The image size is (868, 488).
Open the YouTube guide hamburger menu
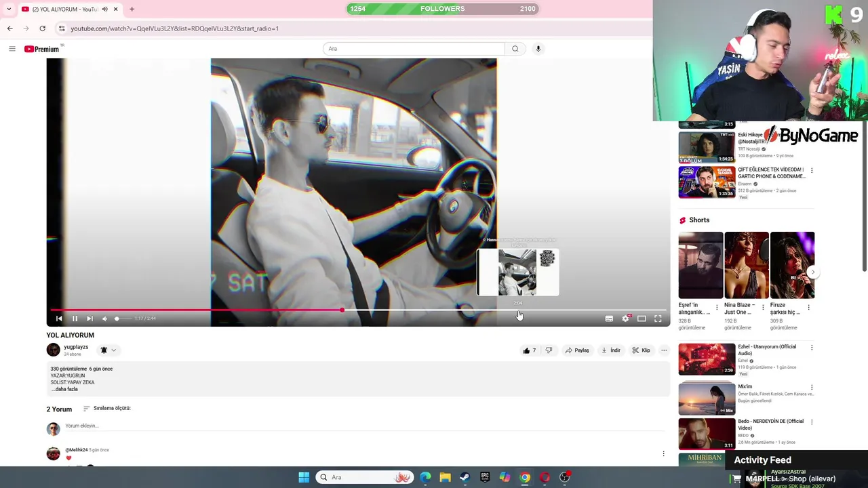point(12,49)
